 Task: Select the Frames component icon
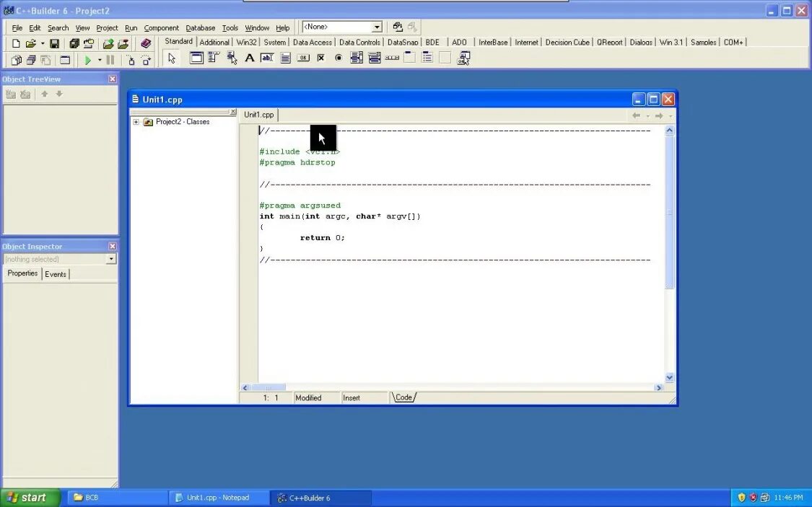[x=196, y=58]
